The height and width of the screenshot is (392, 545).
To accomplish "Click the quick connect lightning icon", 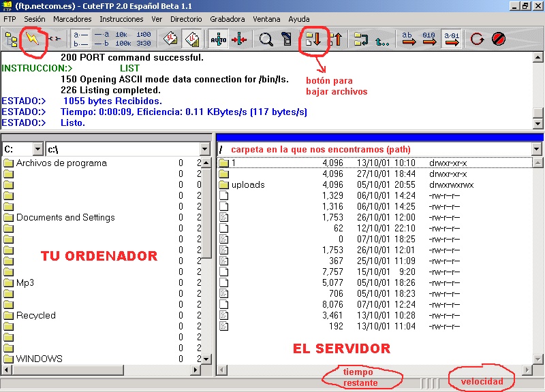I will 32,39.
